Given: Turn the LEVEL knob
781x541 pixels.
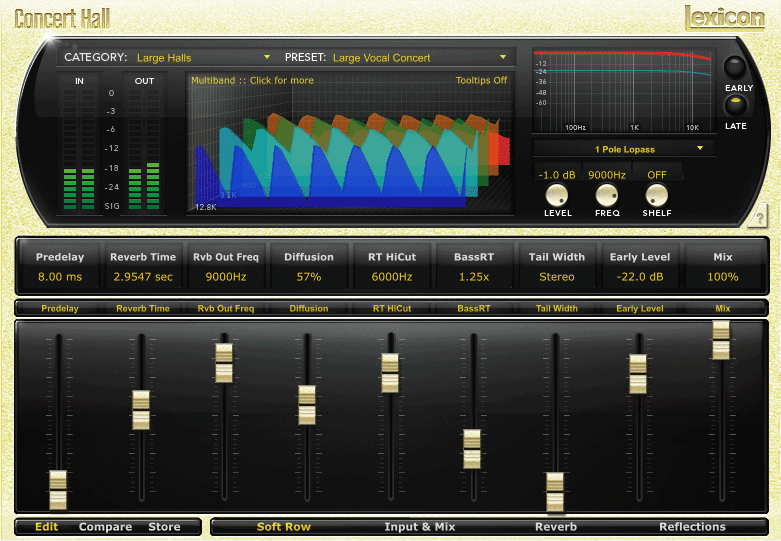Looking at the screenshot, I should tap(557, 195).
